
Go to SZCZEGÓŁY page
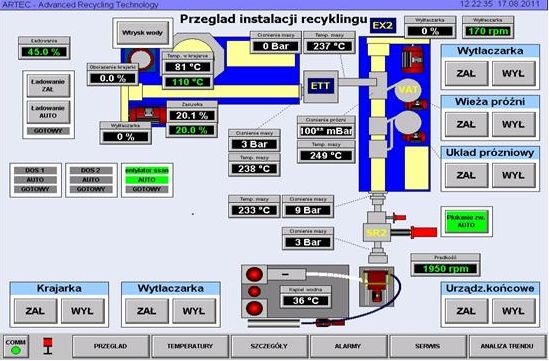tap(269, 346)
